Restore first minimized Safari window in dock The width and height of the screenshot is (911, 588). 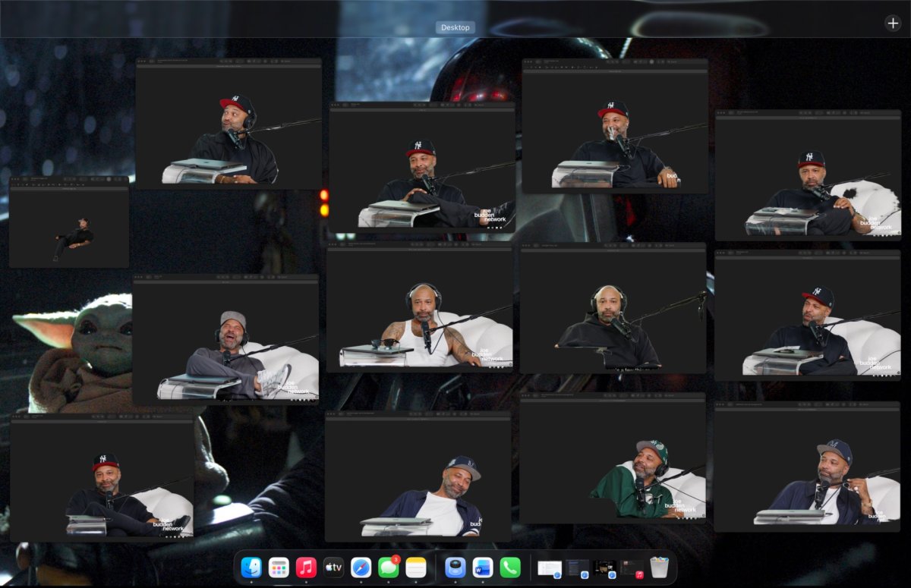(549, 568)
